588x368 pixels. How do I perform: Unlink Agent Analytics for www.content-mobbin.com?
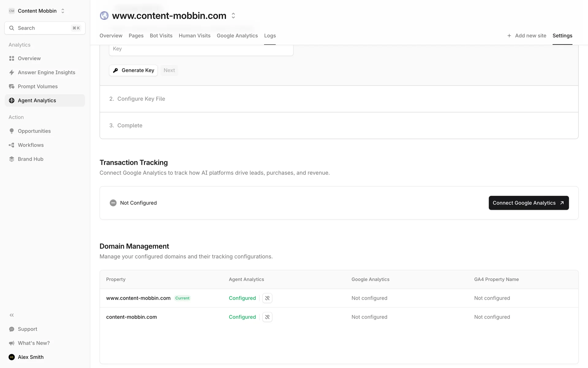(267, 298)
